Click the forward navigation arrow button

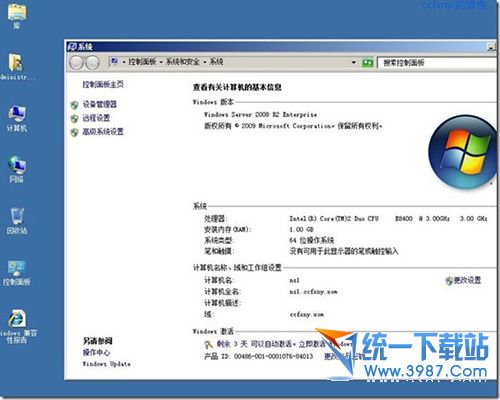(92, 62)
